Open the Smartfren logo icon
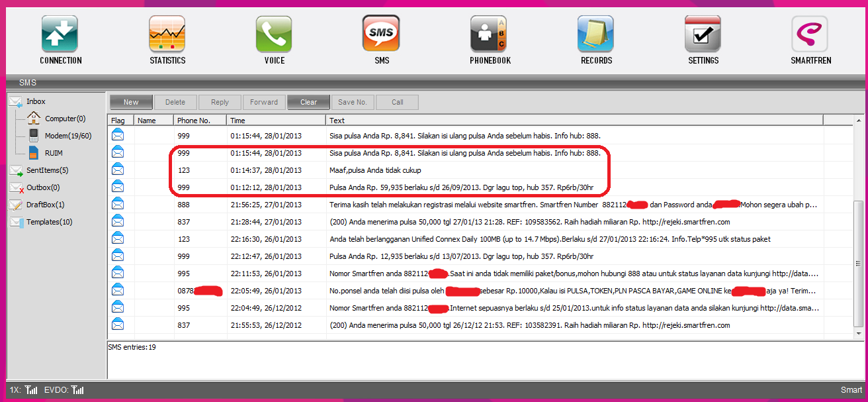Viewport: 868px width, 402px height. point(810,34)
